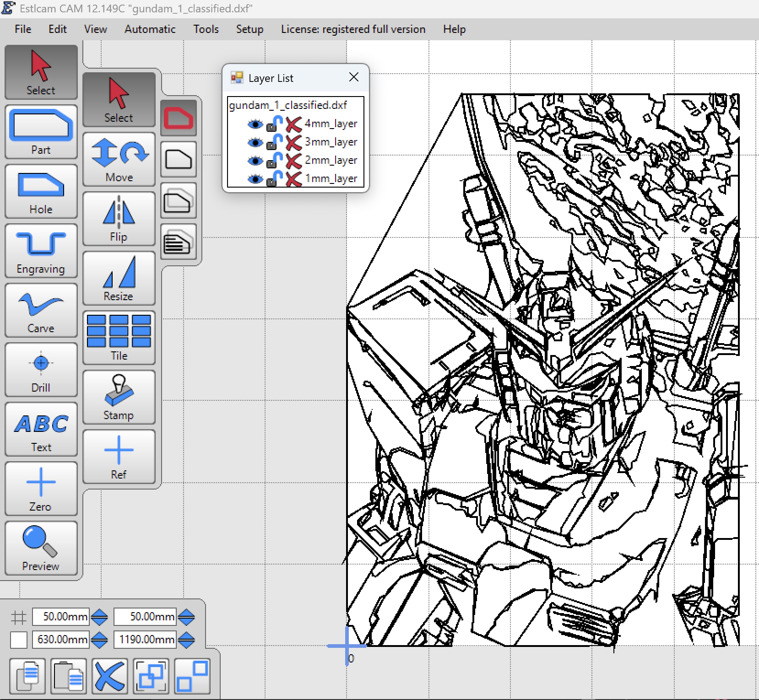The image size is (759, 700).
Task: Toggle visibility of 2mm_layer
Action: pos(255,161)
